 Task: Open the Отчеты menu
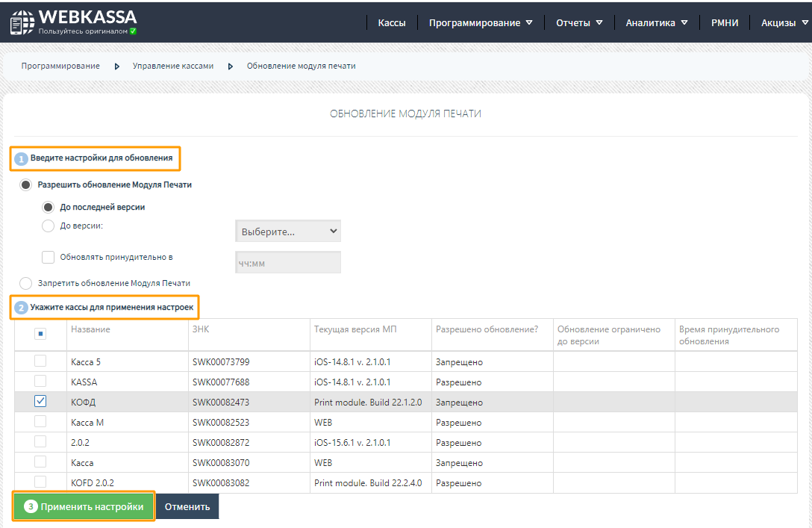tap(573, 23)
